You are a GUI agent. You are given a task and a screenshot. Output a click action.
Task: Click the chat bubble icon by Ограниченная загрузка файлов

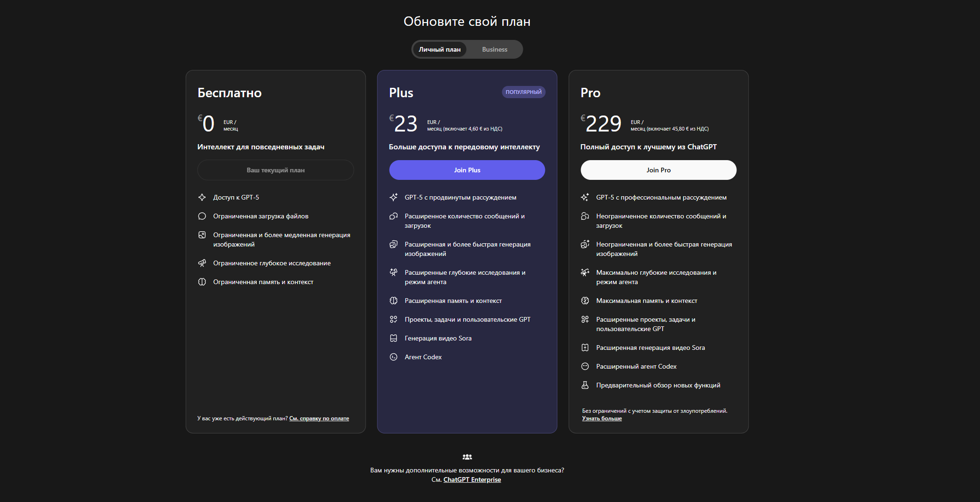coord(202,216)
